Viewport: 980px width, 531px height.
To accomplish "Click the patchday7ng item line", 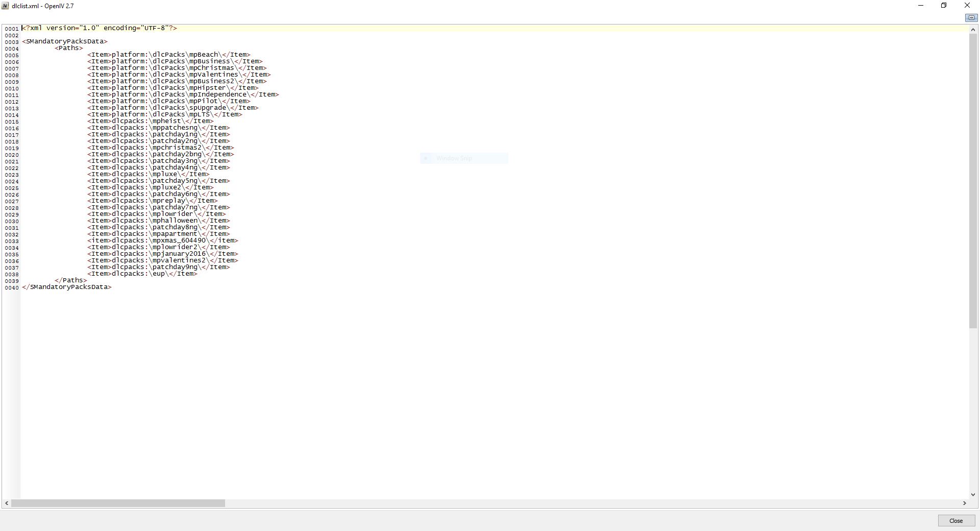I will [159, 207].
